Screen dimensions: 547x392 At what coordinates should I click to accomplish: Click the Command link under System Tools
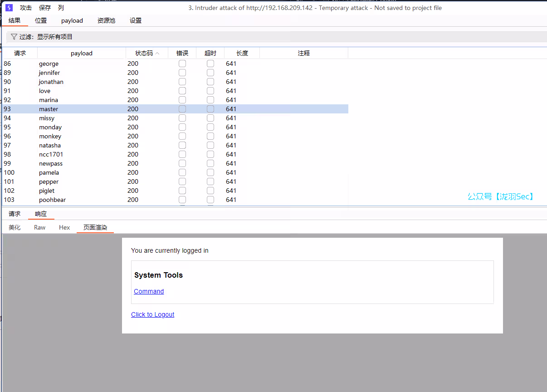(149, 291)
